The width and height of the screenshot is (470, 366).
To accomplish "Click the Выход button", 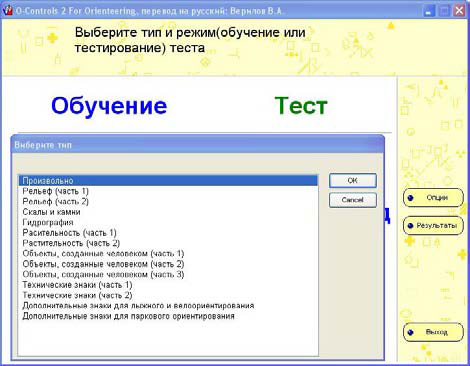I will pyautogui.click(x=433, y=332).
